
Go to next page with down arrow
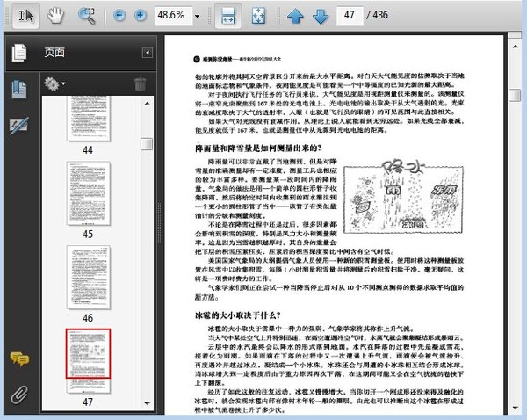320,16
